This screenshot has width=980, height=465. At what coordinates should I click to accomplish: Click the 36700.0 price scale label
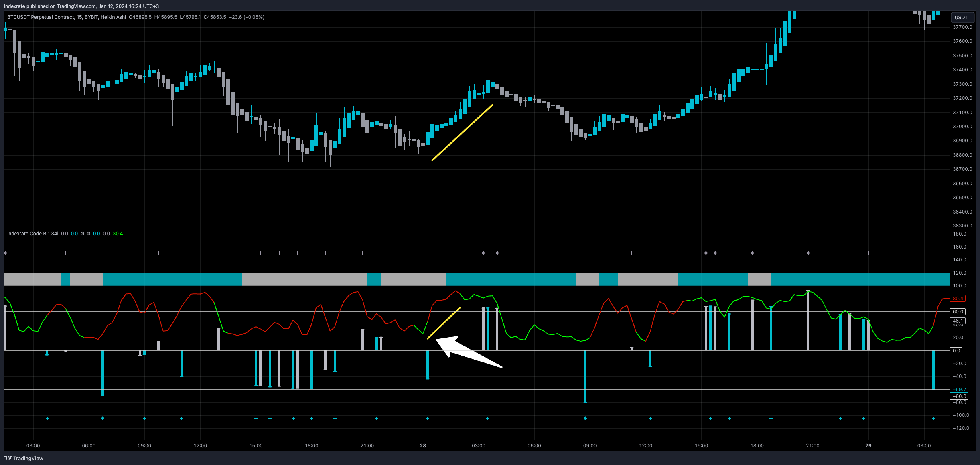pos(962,169)
